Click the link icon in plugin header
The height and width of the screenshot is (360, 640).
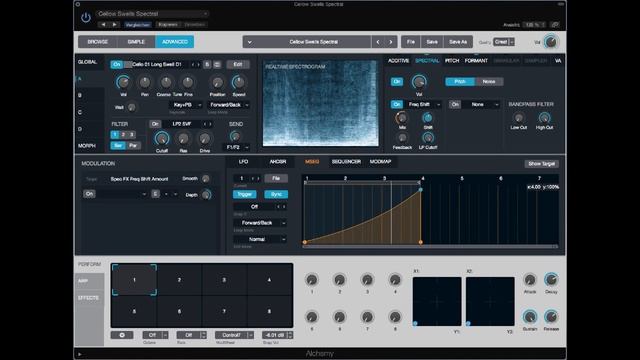tap(554, 25)
